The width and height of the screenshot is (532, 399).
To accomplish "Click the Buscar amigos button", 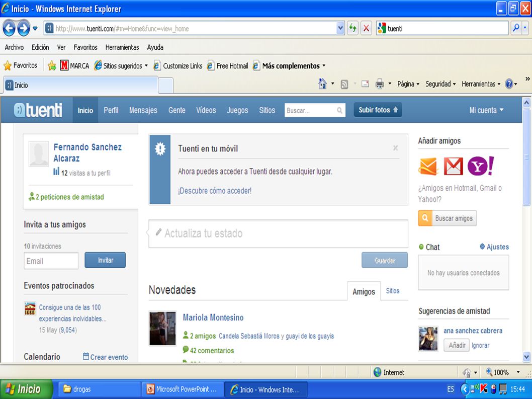I will click(x=448, y=218).
